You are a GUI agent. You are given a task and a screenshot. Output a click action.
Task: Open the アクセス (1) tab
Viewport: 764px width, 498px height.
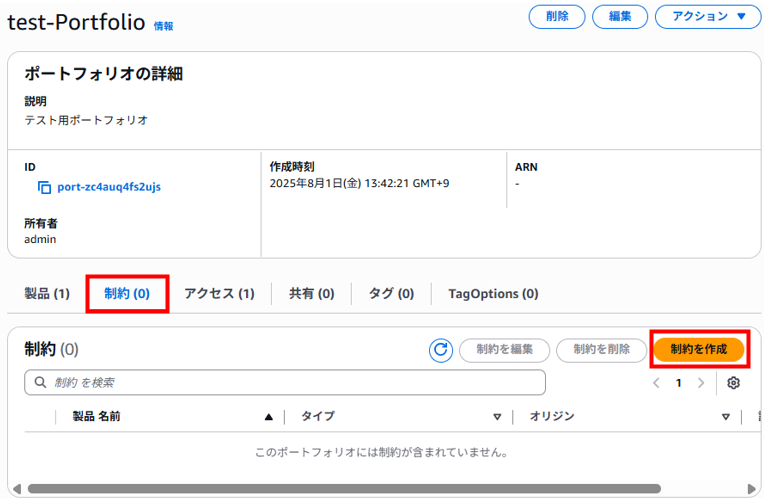[x=219, y=293]
